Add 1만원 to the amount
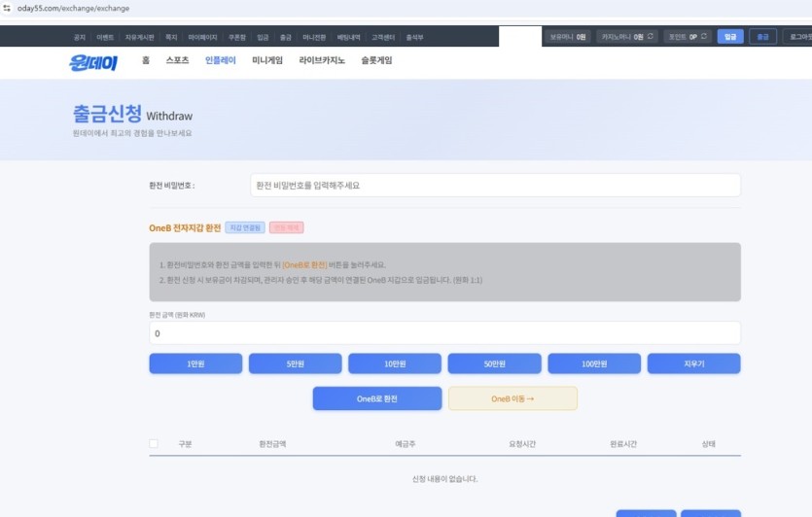Screen dimensions: 812x517 coord(195,363)
